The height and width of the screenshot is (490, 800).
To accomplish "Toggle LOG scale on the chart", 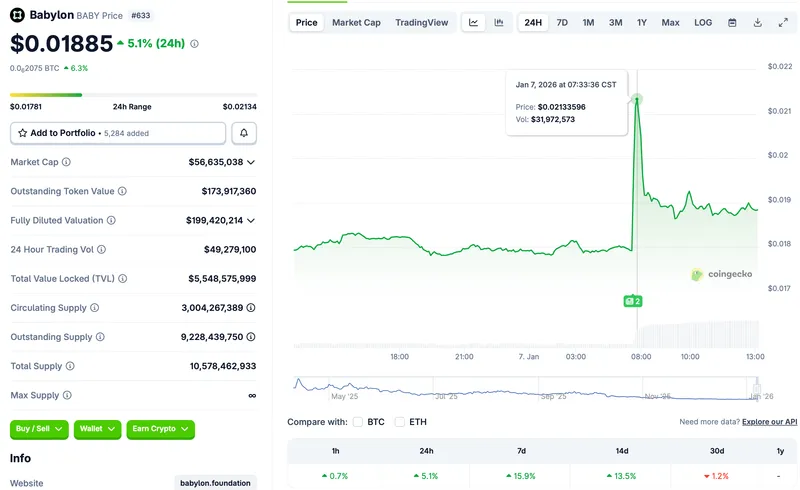I will pos(703,22).
